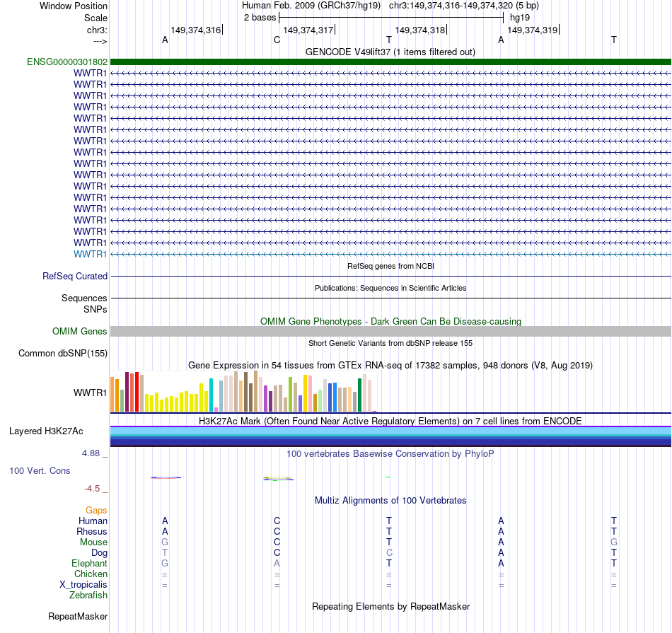Open the H3K27Ac Mark track title
Viewport: 672px width, 633px height.
[x=390, y=421]
